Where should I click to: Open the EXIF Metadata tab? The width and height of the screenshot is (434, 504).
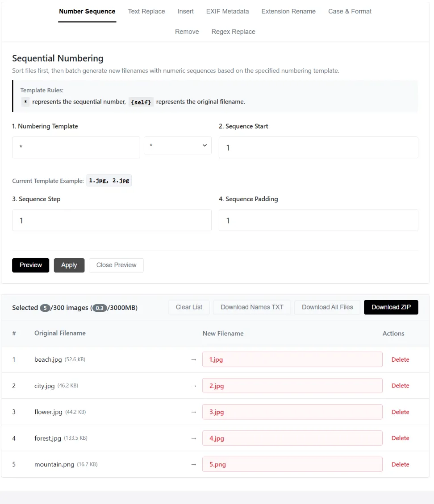tap(227, 12)
